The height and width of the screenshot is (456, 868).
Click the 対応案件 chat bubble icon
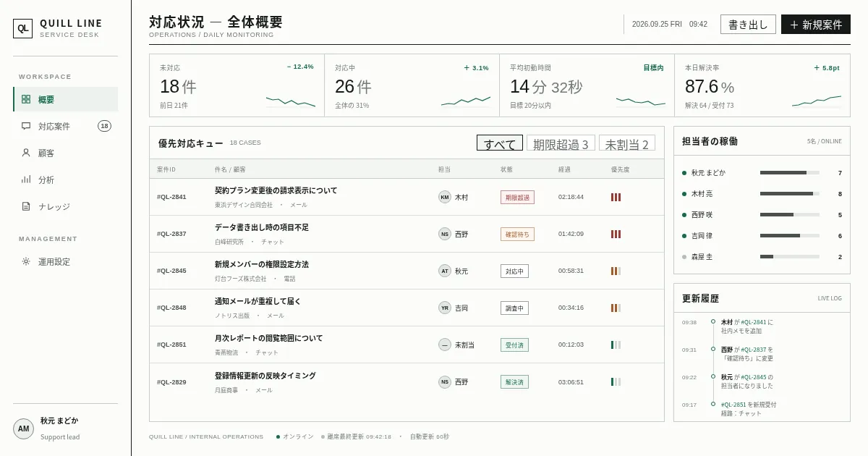(26, 126)
